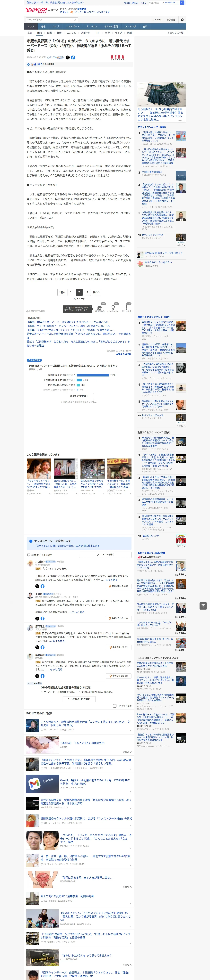The width and height of the screenshot is (210, 980).
Task: React with the わかりやすい lightbulb icon
Action: pos(113,307)
